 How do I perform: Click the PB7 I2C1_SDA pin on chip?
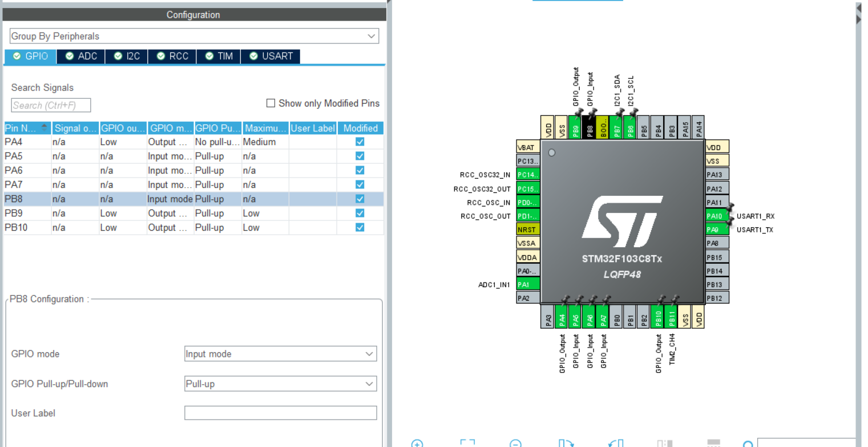tap(616, 127)
